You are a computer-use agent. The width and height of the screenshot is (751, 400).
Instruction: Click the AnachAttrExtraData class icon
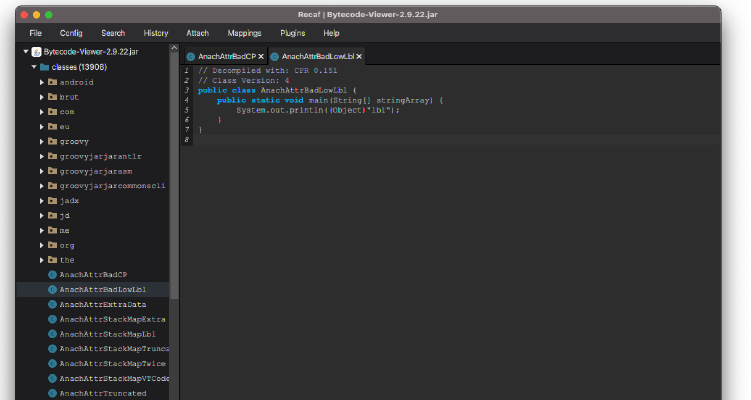(53, 305)
